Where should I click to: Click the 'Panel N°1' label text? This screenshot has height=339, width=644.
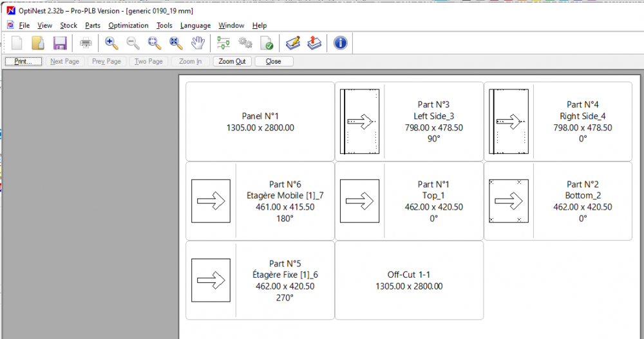260,116
